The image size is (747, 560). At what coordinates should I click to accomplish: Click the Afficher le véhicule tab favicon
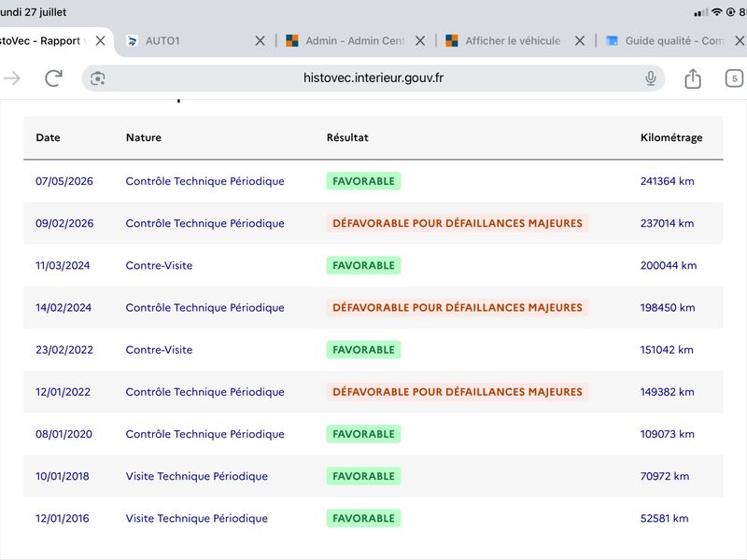452,41
